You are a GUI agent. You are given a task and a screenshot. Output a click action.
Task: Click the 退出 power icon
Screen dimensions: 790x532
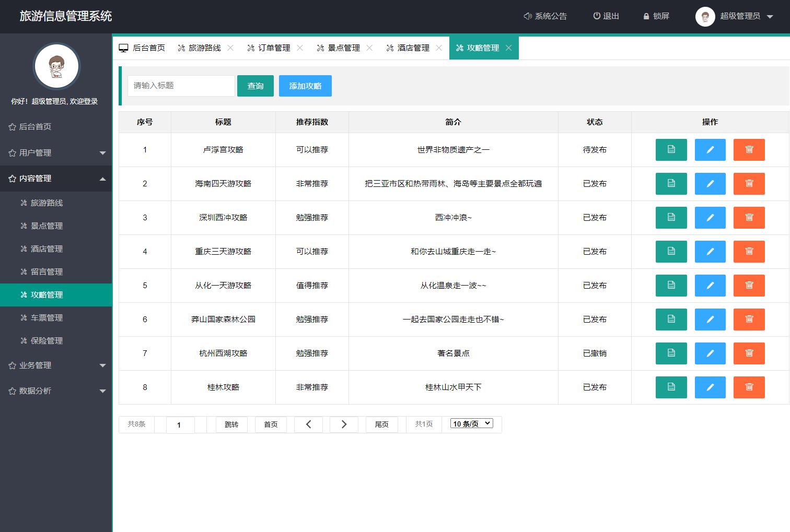point(596,16)
